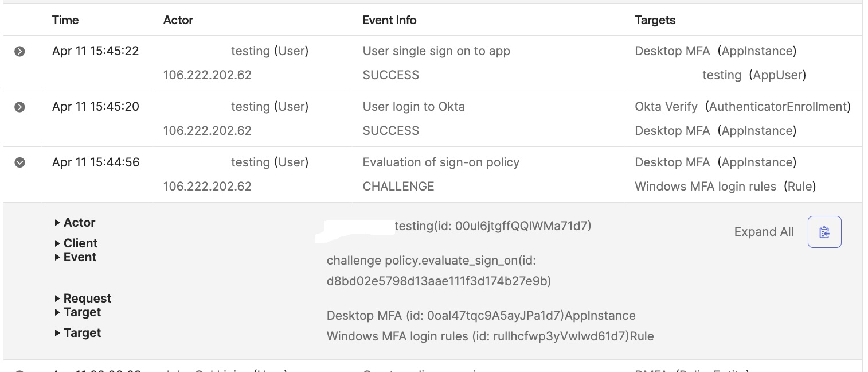
Task: Click the Actor column header
Action: [x=178, y=20]
